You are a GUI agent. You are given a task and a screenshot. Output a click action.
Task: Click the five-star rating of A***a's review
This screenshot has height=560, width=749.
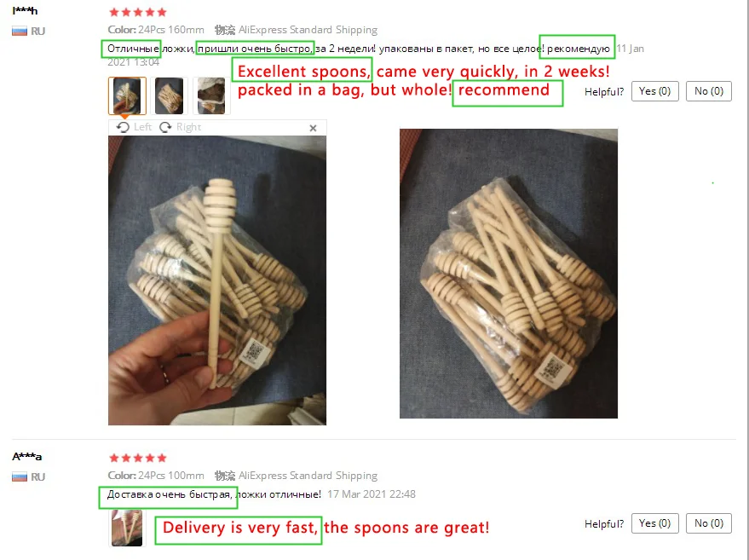point(137,459)
